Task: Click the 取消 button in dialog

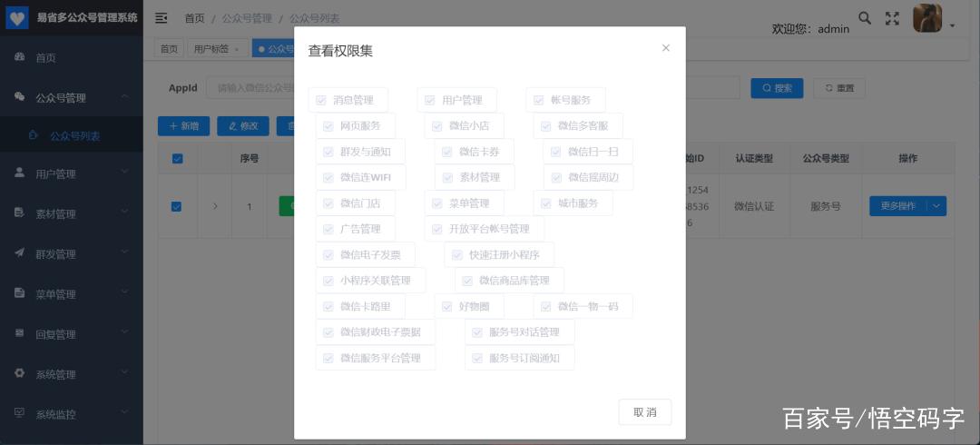Action: point(645,411)
